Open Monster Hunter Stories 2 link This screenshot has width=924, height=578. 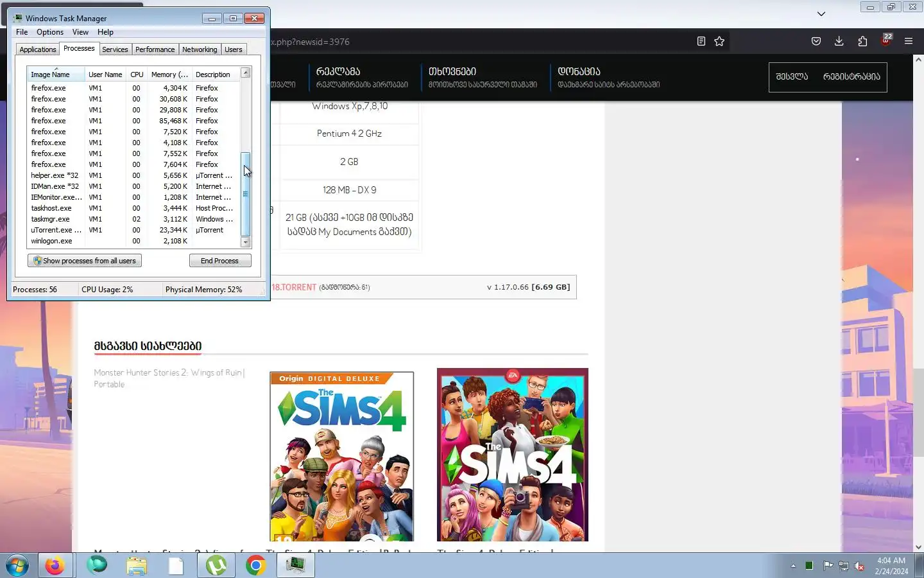[169, 378]
